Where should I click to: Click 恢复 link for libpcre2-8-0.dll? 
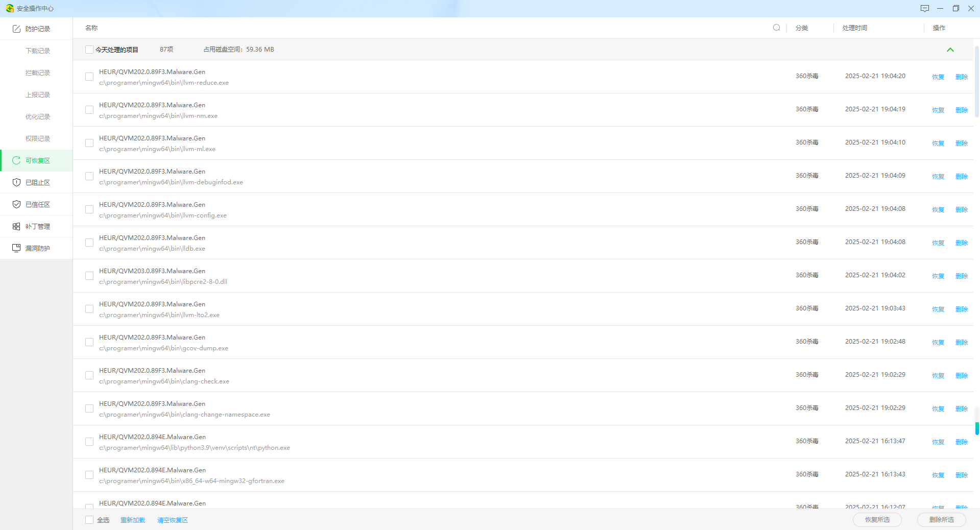coord(938,276)
